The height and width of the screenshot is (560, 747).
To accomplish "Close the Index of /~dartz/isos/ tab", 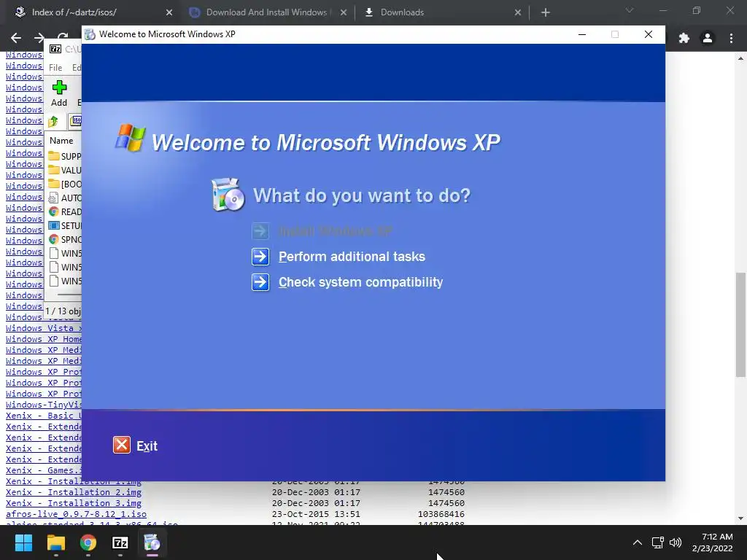I will 169,12.
